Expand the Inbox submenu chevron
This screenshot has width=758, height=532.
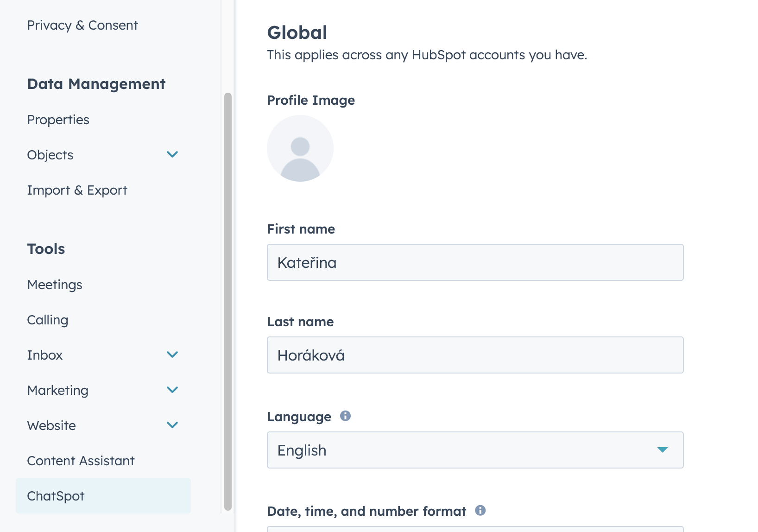coord(172,355)
